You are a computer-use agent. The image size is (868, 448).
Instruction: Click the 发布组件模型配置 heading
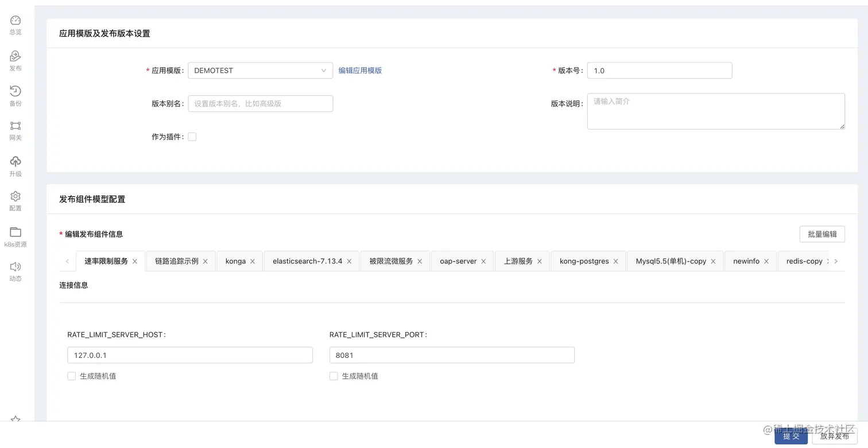[x=92, y=200]
